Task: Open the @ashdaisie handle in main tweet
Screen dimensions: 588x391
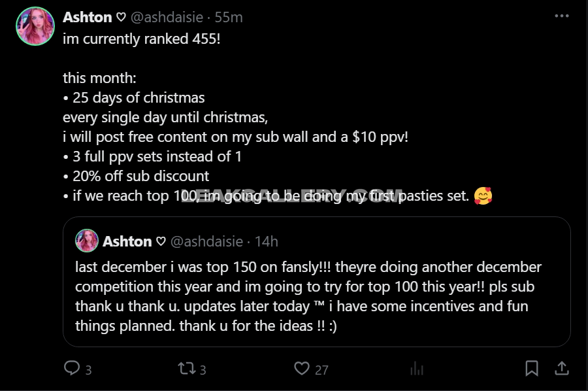Action: pyautogui.click(x=169, y=17)
